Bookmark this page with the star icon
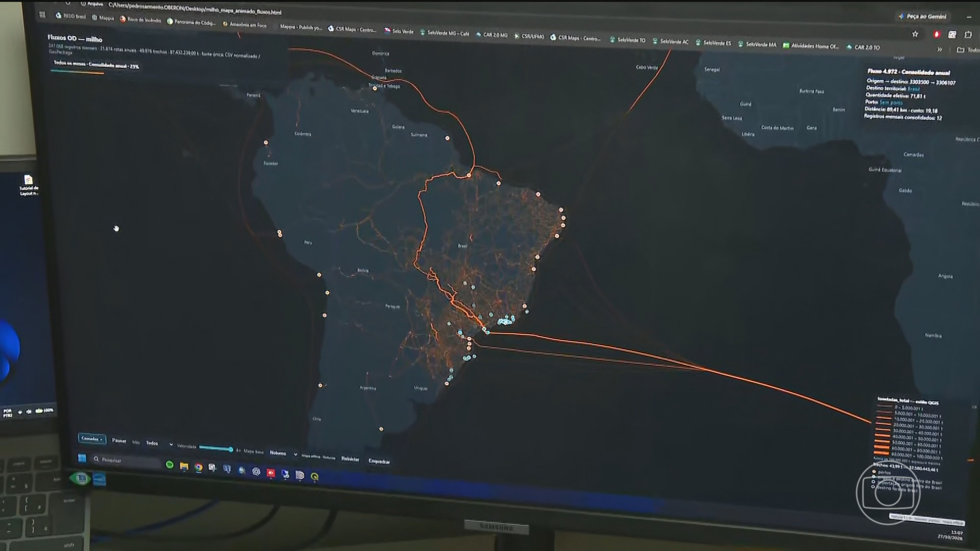The image size is (980, 551). [x=915, y=34]
